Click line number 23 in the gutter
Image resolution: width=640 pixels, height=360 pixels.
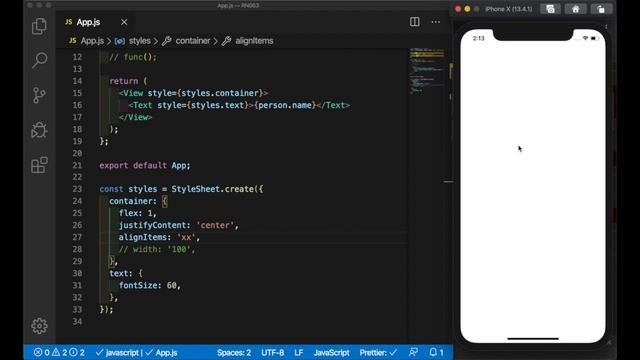click(x=77, y=189)
